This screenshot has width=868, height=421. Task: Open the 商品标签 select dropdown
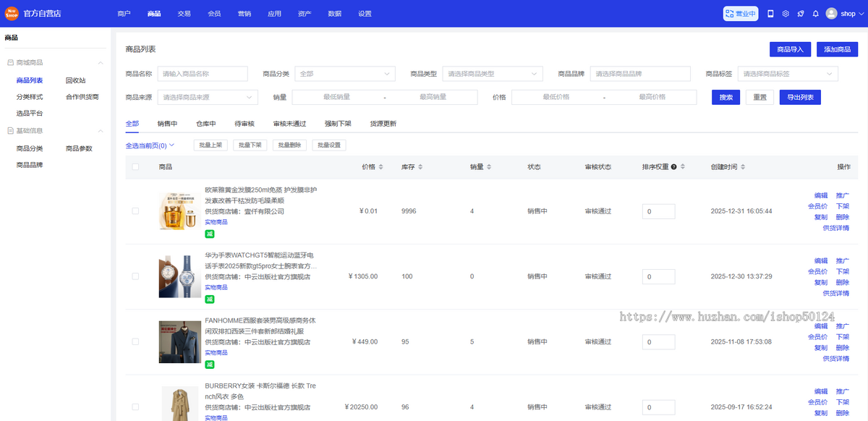[x=788, y=74]
